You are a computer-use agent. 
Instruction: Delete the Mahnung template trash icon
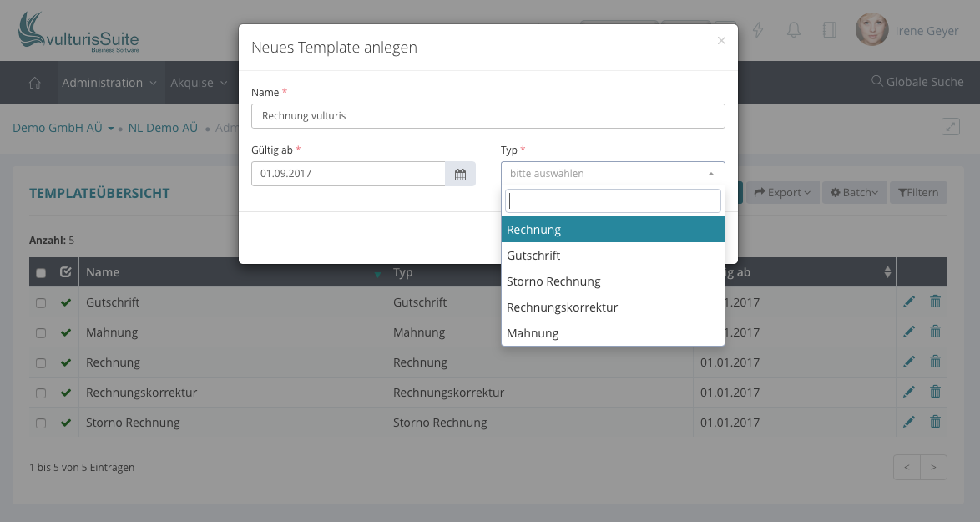pyautogui.click(x=935, y=332)
